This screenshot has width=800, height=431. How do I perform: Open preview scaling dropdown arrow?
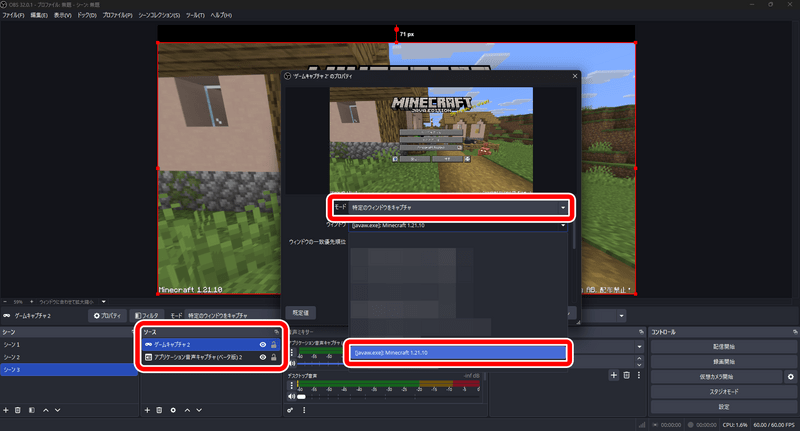[104, 302]
